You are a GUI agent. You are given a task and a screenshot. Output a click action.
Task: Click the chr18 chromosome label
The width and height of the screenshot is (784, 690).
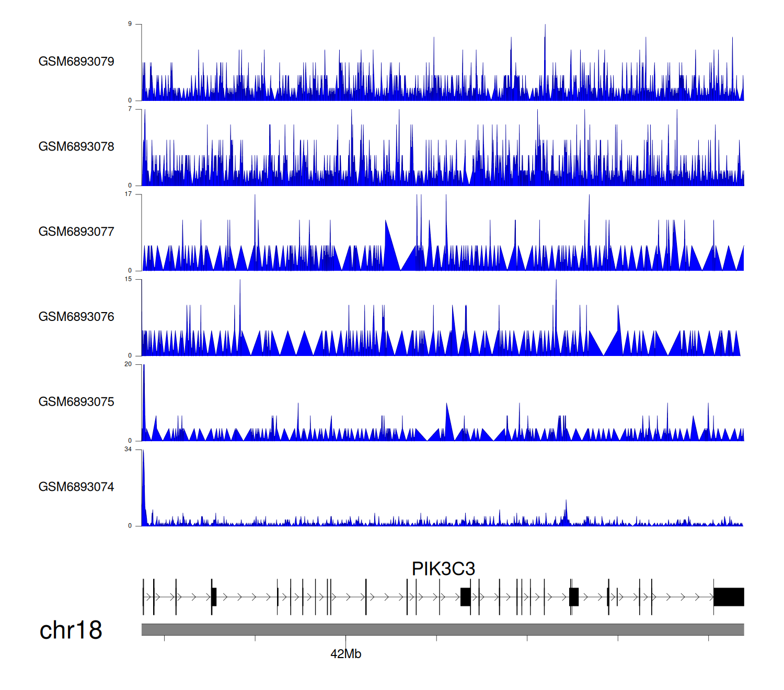[x=71, y=630]
